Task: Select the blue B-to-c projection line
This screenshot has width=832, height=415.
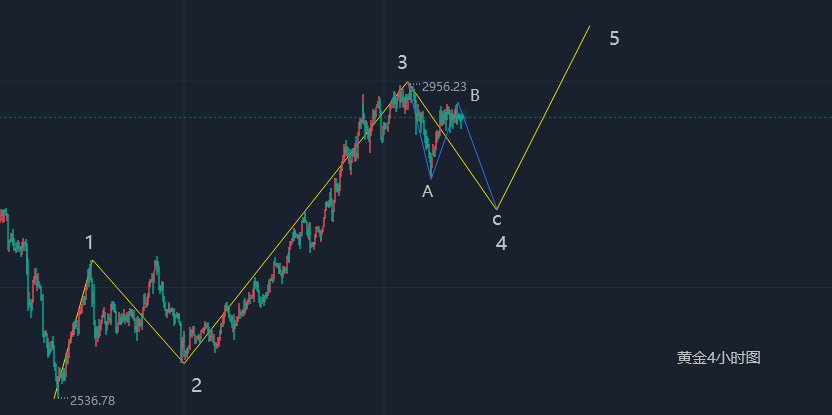Action: [x=477, y=155]
